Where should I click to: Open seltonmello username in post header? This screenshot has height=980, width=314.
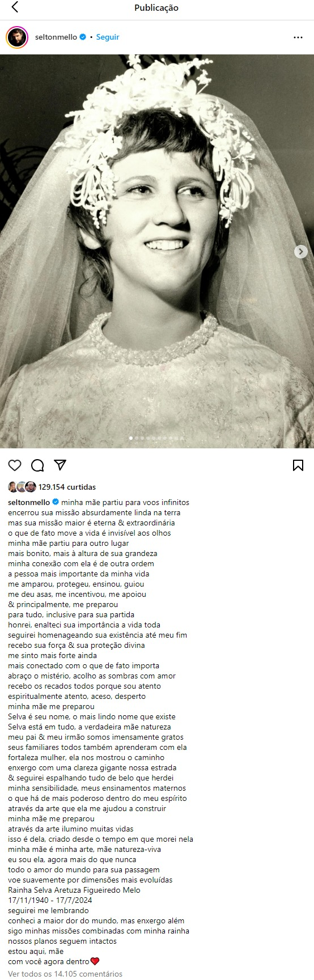56,37
